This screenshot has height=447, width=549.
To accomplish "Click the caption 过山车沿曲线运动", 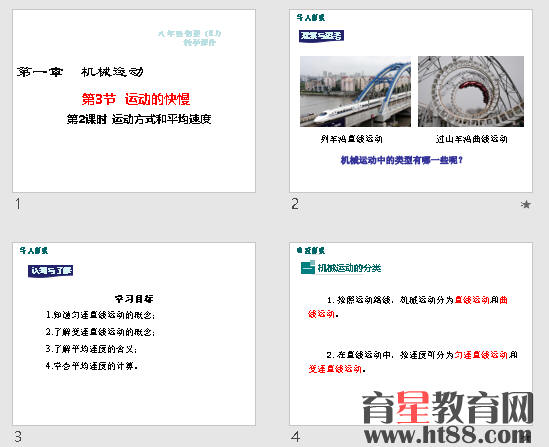I will [472, 139].
